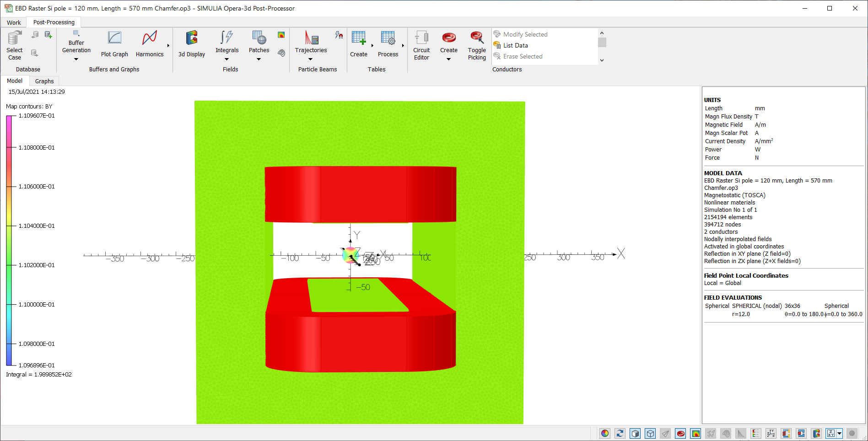Click the refresh arrows icon in bottom toolbar
The height and width of the screenshot is (441, 868).
(620, 433)
